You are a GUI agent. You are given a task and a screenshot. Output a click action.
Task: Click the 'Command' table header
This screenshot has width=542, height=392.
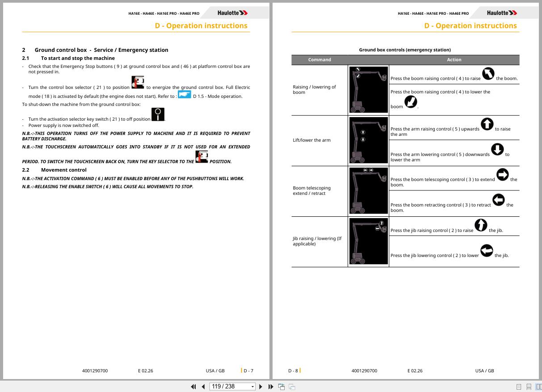(x=319, y=59)
